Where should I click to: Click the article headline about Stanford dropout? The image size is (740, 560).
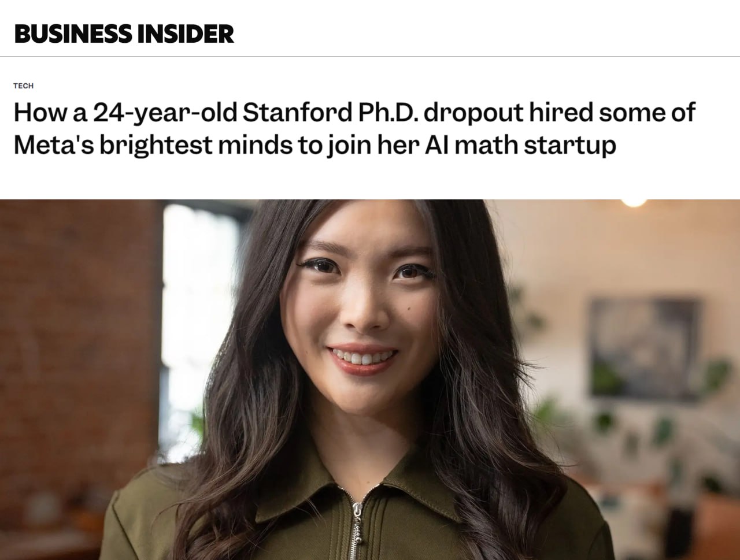pyautogui.click(x=354, y=128)
